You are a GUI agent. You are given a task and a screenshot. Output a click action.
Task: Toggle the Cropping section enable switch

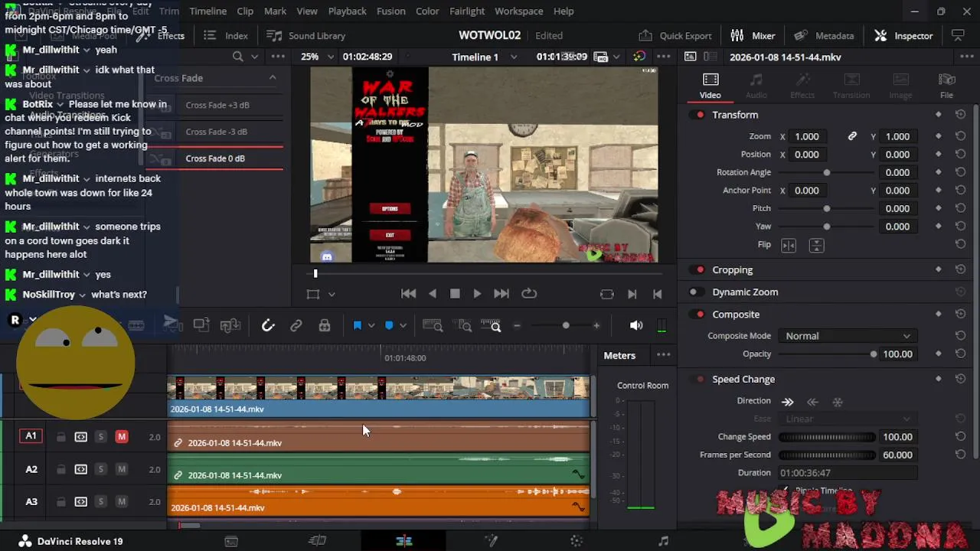click(x=698, y=269)
